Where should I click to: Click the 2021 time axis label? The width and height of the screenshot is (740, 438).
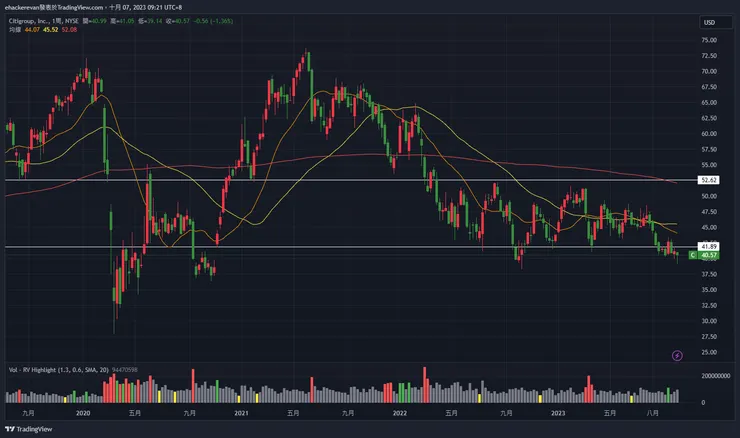point(241,413)
